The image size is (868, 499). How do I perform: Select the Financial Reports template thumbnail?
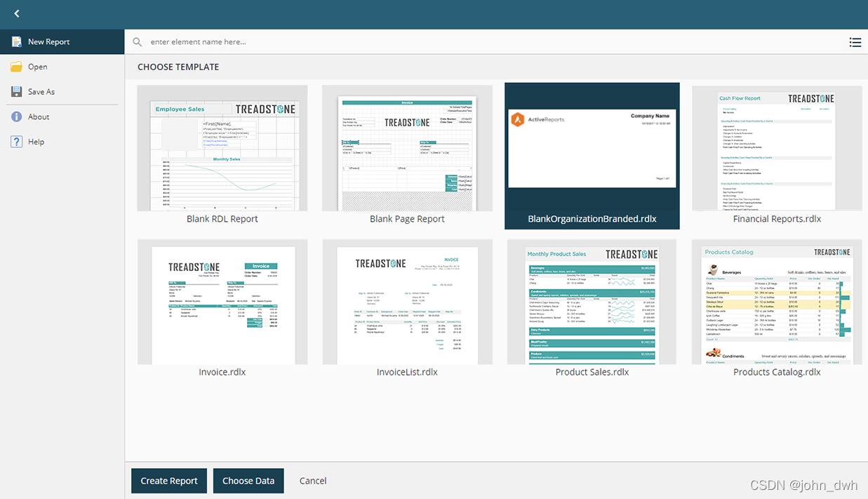(x=777, y=148)
